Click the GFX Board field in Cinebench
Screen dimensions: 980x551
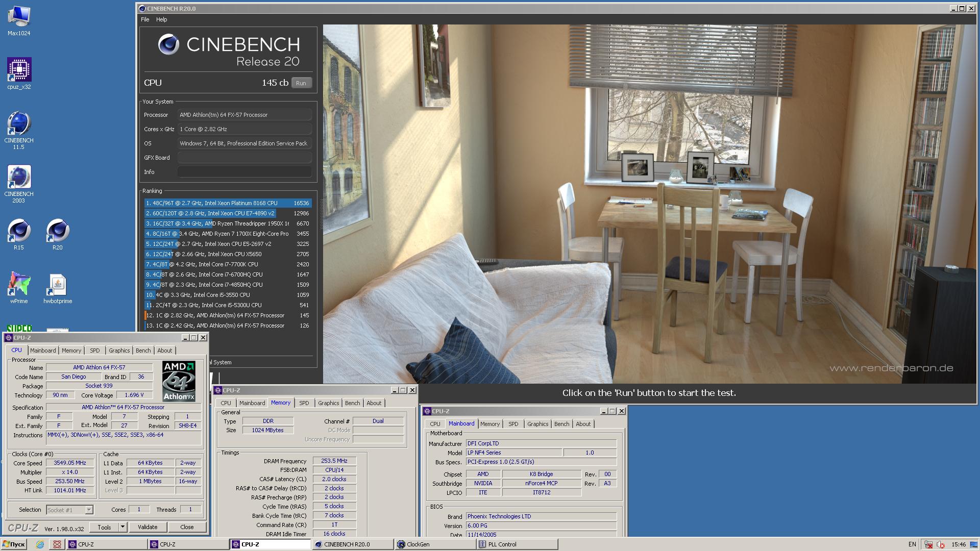[244, 158]
